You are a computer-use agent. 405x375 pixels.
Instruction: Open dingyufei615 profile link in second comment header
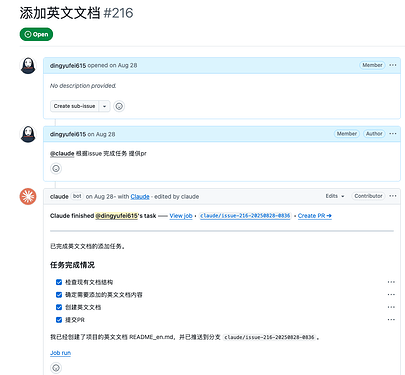(68, 134)
